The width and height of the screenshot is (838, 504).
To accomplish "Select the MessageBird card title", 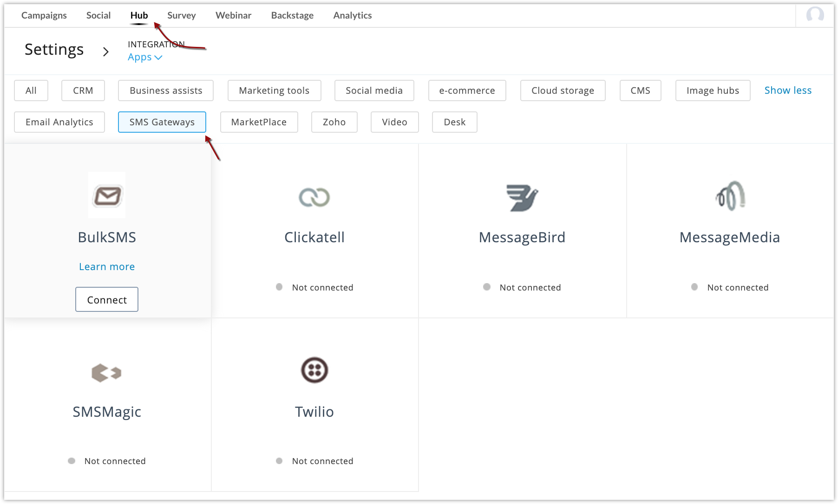I will (x=522, y=237).
